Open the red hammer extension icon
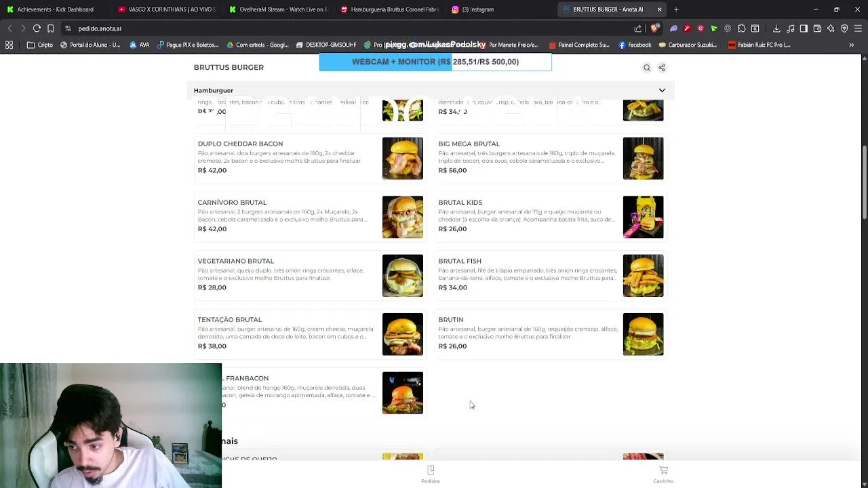Image resolution: width=868 pixels, height=488 pixels. [x=687, y=28]
